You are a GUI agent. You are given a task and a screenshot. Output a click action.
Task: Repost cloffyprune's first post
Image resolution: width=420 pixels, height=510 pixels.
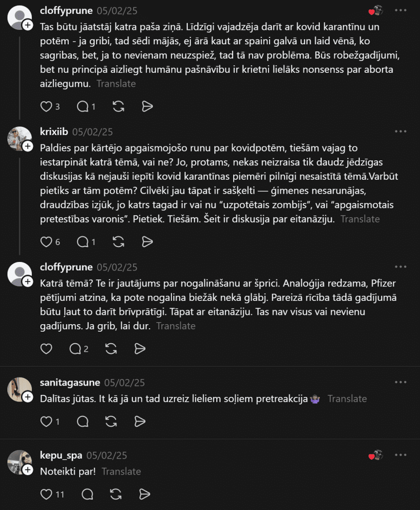(119, 107)
